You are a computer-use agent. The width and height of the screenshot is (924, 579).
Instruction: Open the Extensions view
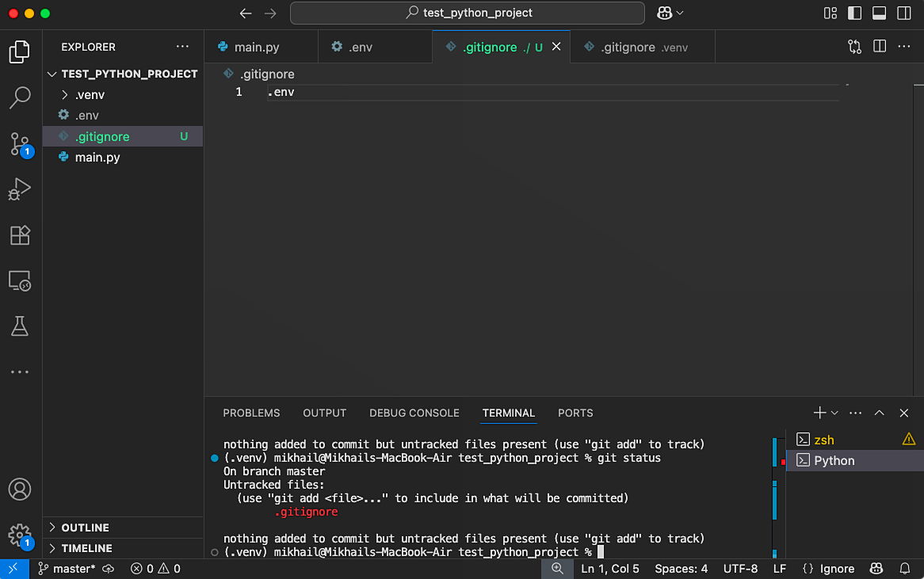(x=20, y=235)
